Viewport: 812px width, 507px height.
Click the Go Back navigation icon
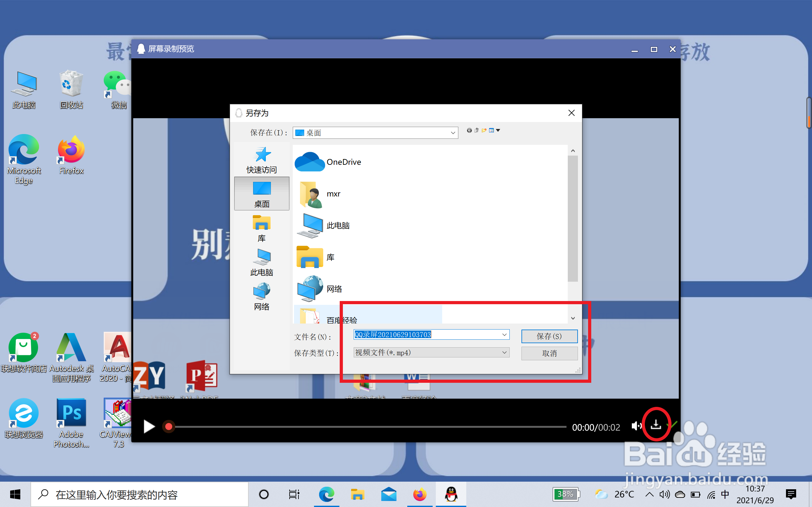click(x=469, y=131)
